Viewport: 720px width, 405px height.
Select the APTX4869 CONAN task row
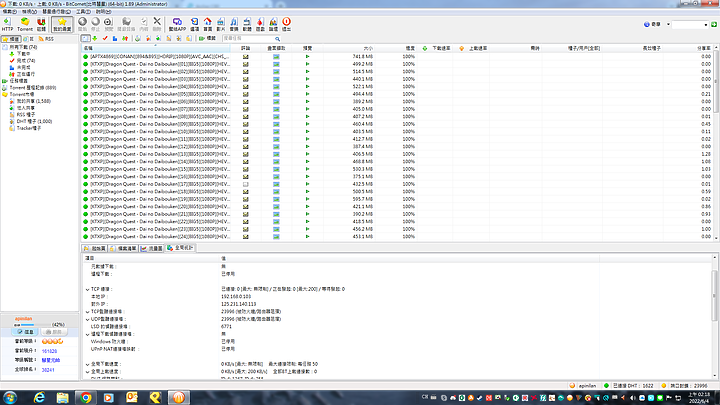coord(397,56)
